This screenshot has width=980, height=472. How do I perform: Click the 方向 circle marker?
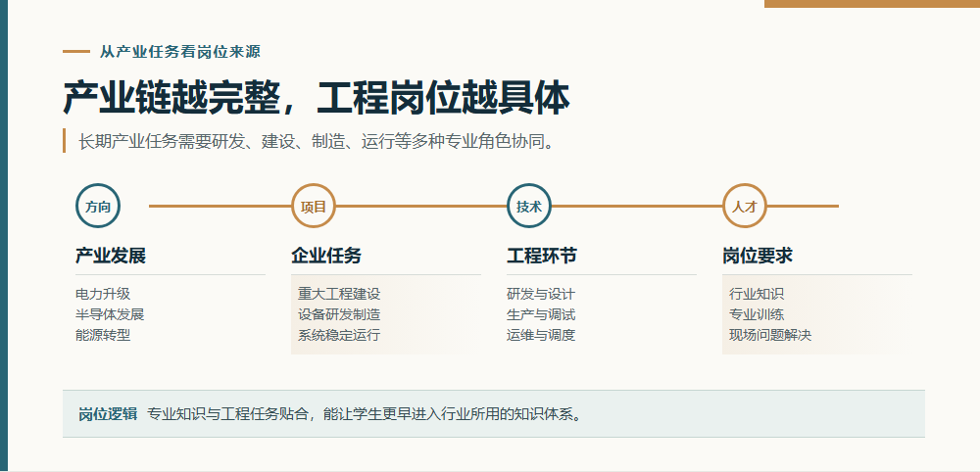click(x=98, y=206)
